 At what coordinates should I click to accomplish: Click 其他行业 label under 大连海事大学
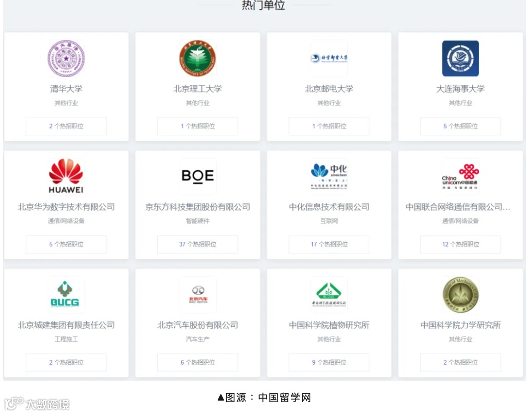pos(460,103)
